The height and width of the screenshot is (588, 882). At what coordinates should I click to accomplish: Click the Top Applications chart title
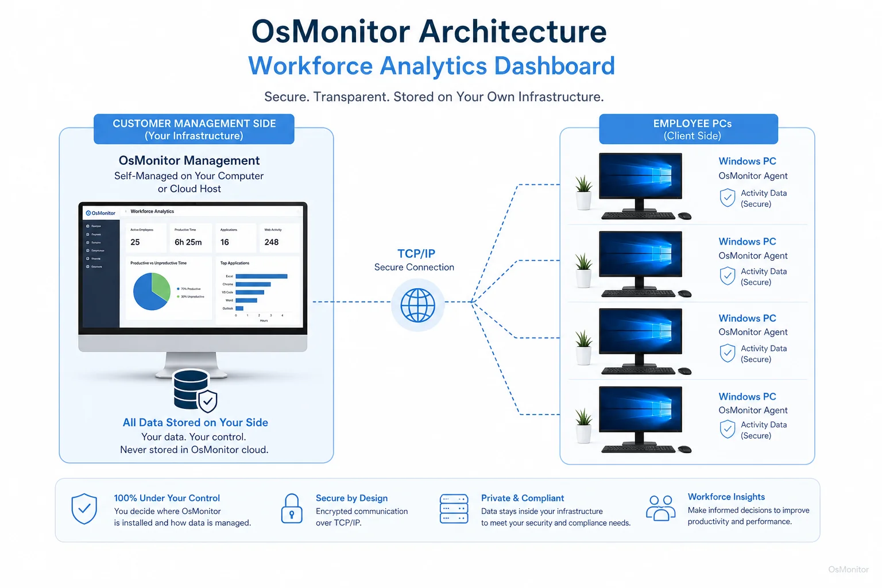[x=235, y=263]
